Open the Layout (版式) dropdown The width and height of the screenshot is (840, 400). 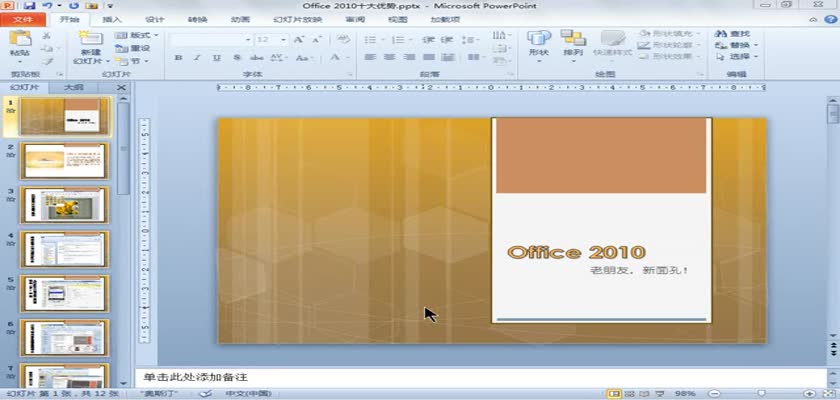coord(137,35)
